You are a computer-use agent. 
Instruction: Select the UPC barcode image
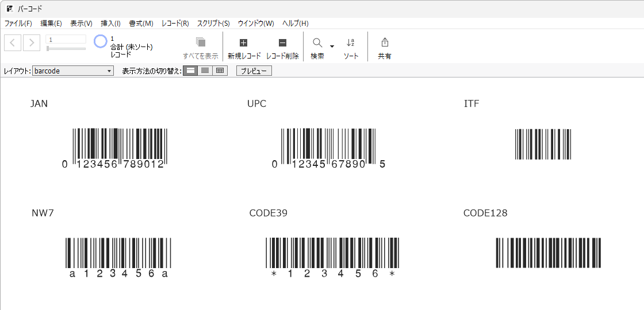tap(328, 148)
